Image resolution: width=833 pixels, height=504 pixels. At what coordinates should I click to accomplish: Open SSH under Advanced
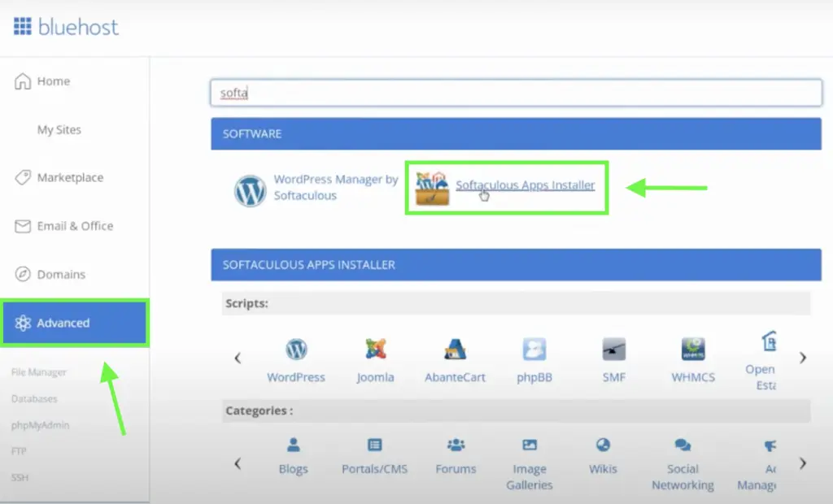pyautogui.click(x=20, y=477)
